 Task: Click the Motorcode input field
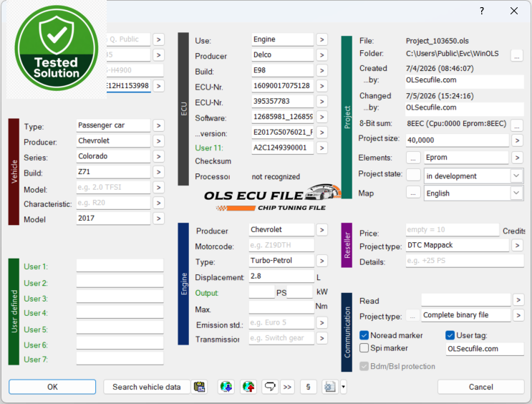coord(281,245)
